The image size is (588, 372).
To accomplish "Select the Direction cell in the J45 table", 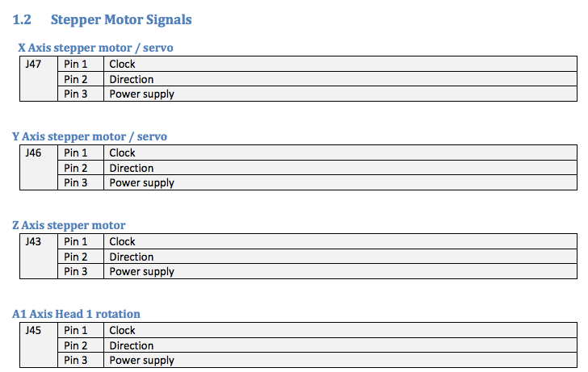I will [340, 345].
